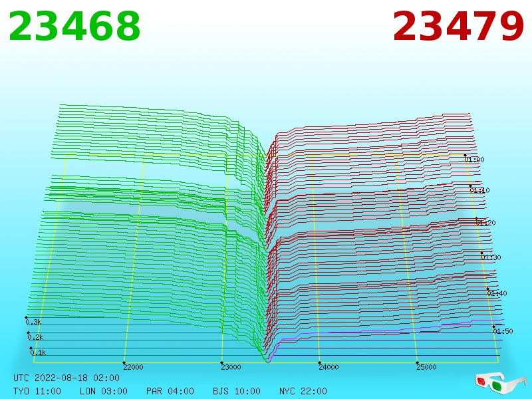The image size is (532, 399).
Task: Click the 3D glasses icon
Action: 499,384
